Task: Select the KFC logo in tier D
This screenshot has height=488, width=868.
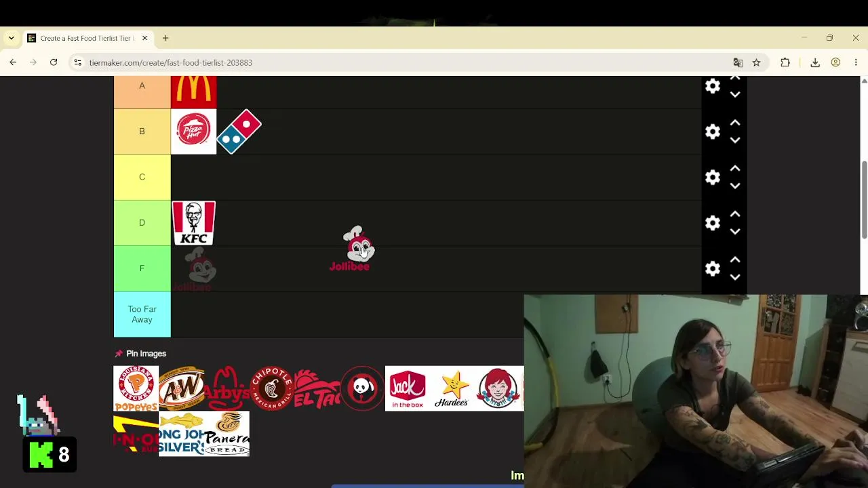Action: pos(194,223)
